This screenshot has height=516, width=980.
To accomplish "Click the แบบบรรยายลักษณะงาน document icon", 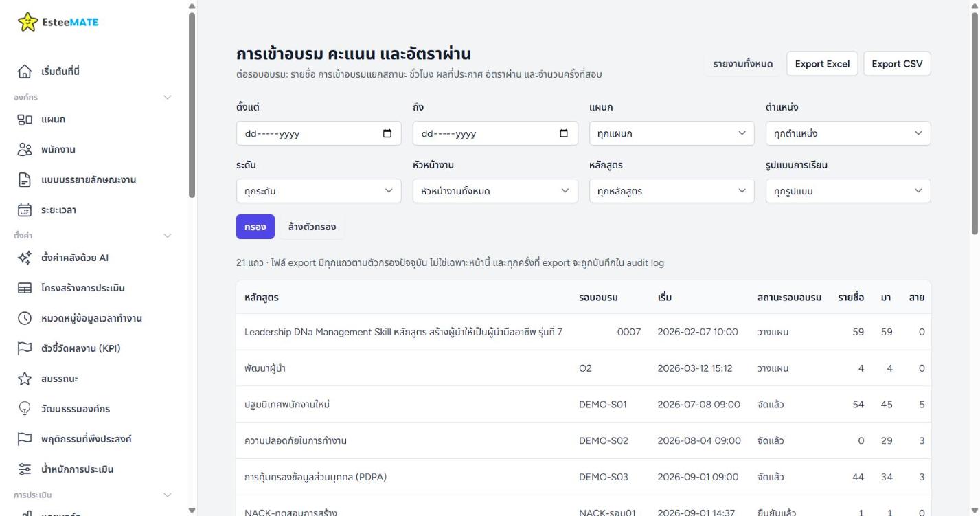I will 25,180.
